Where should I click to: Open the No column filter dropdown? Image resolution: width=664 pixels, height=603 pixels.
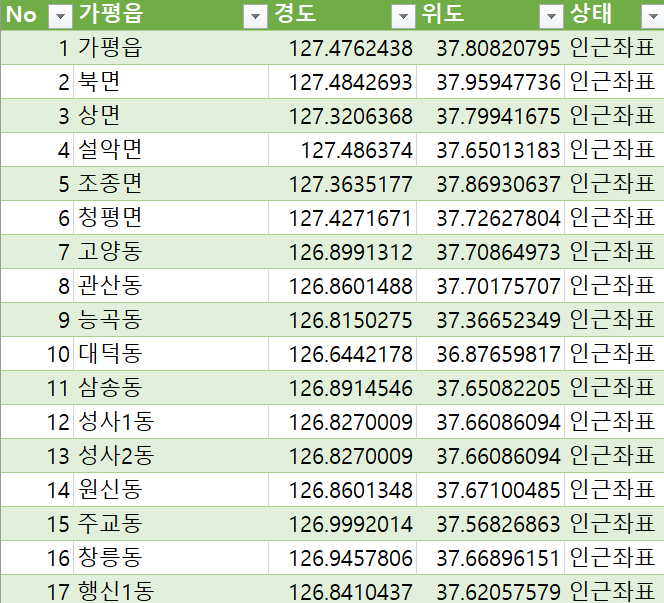pyautogui.click(x=61, y=17)
